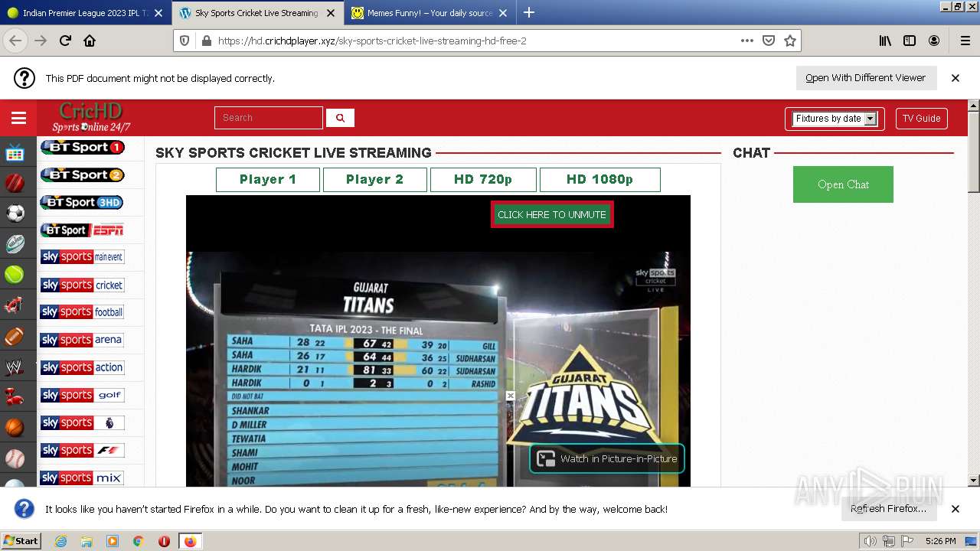
Task: Click the URL address bar
Action: 475,41
